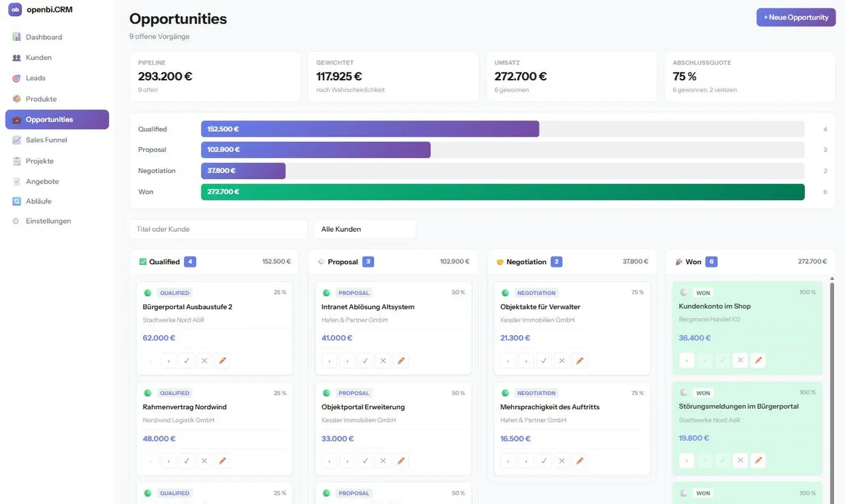Create a new opportunity with Neue Opportunity button
Viewport: 845px width, 504px height.
(796, 18)
